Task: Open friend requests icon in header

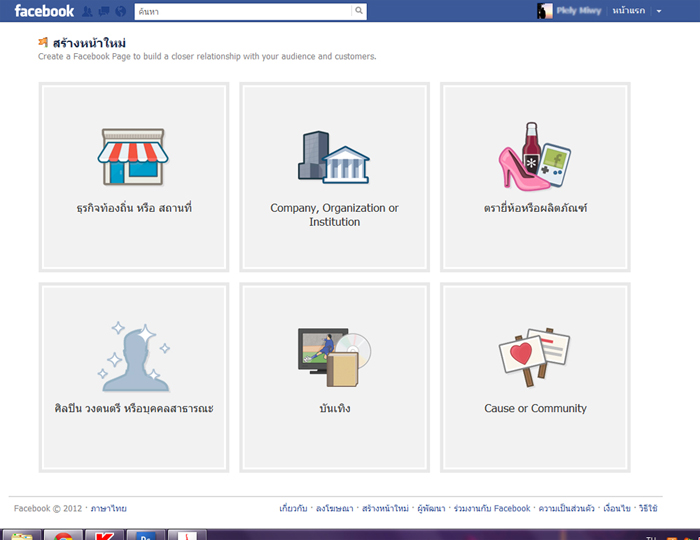Action: [x=88, y=12]
